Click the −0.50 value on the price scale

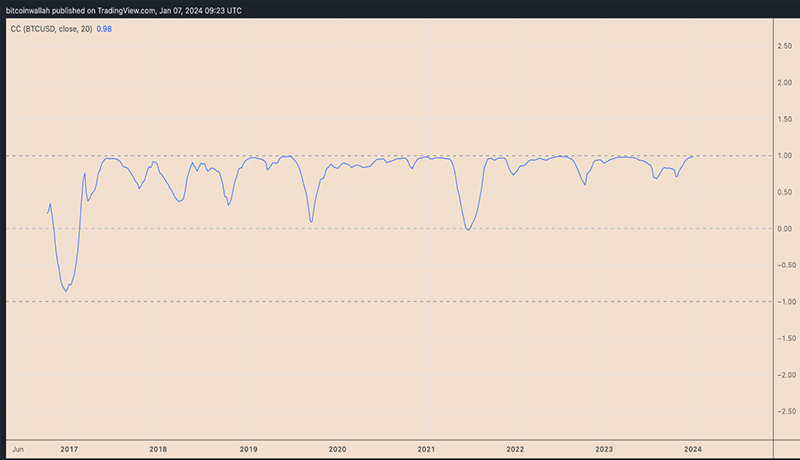pos(786,265)
